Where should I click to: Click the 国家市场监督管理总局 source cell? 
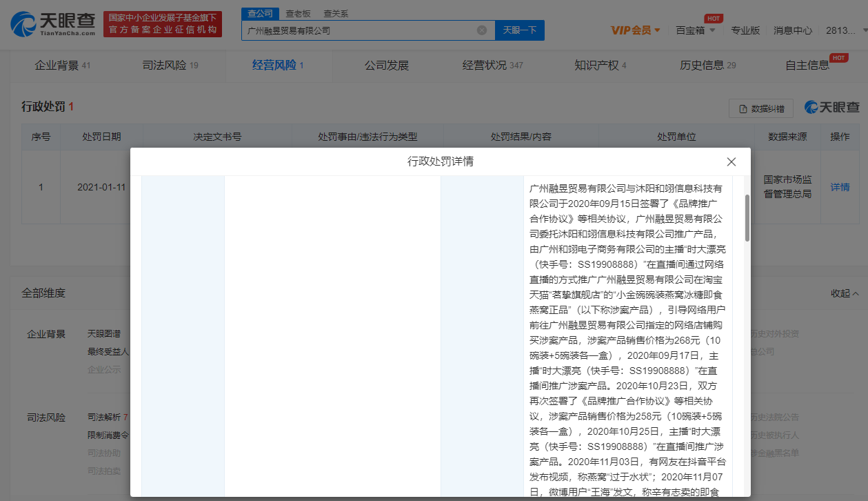(787, 187)
